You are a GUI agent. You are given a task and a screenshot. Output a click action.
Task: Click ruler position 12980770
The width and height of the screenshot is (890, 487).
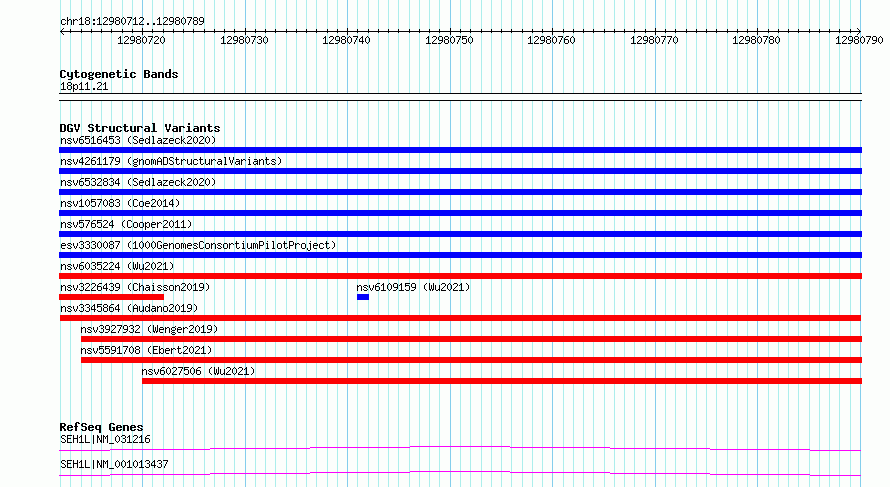[x=654, y=40]
